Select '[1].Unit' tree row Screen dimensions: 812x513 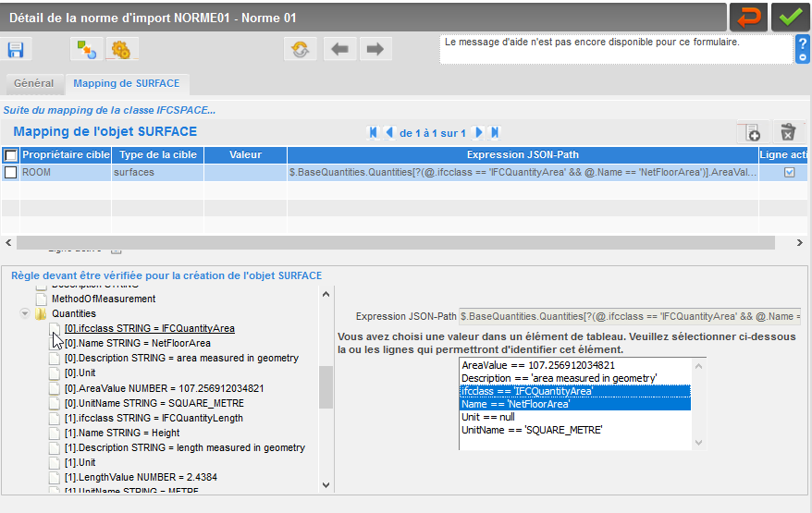[80, 463]
